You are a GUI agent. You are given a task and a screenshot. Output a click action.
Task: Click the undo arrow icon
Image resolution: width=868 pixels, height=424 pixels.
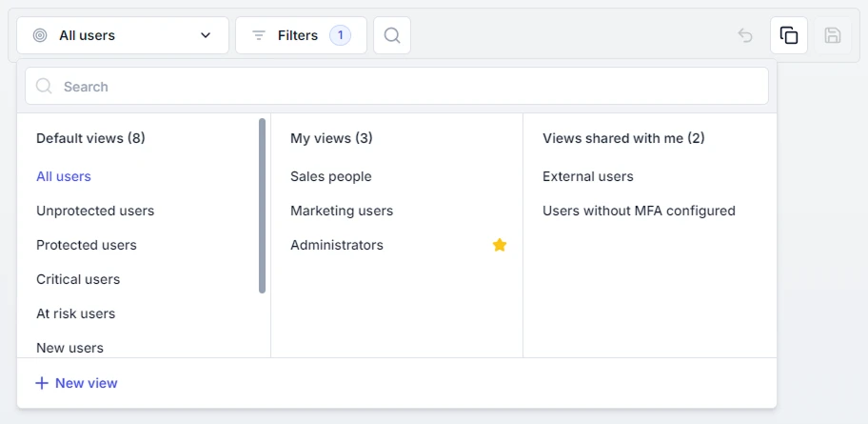[x=745, y=35]
